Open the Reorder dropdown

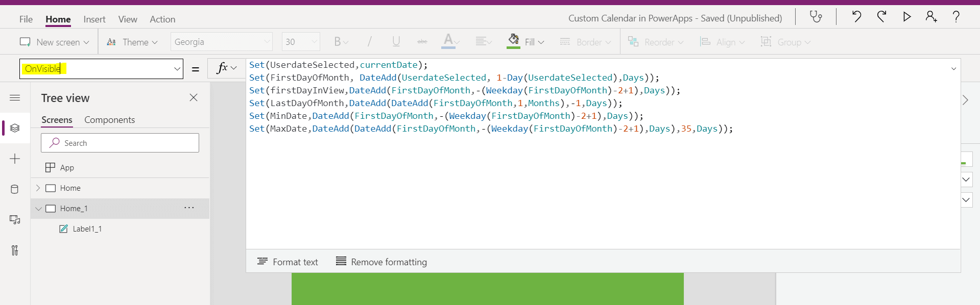pyautogui.click(x=656, y=42)
